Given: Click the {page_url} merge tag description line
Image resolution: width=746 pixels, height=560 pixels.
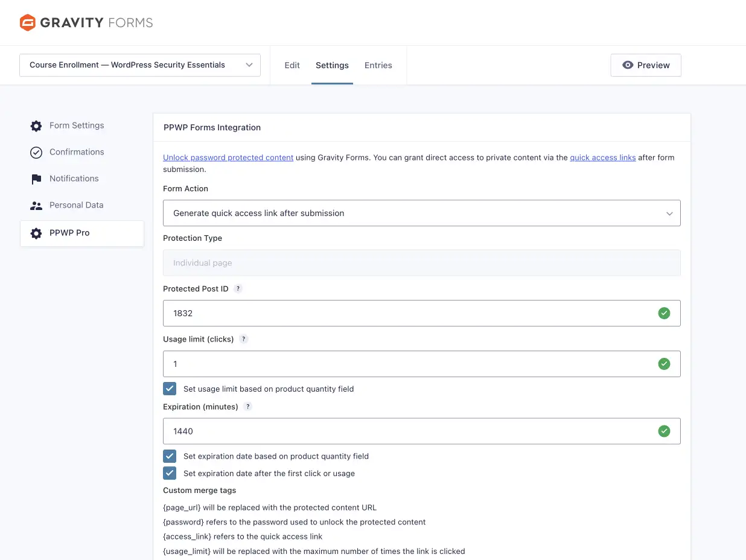Looking at the screenshot, I should coord(270,507).
